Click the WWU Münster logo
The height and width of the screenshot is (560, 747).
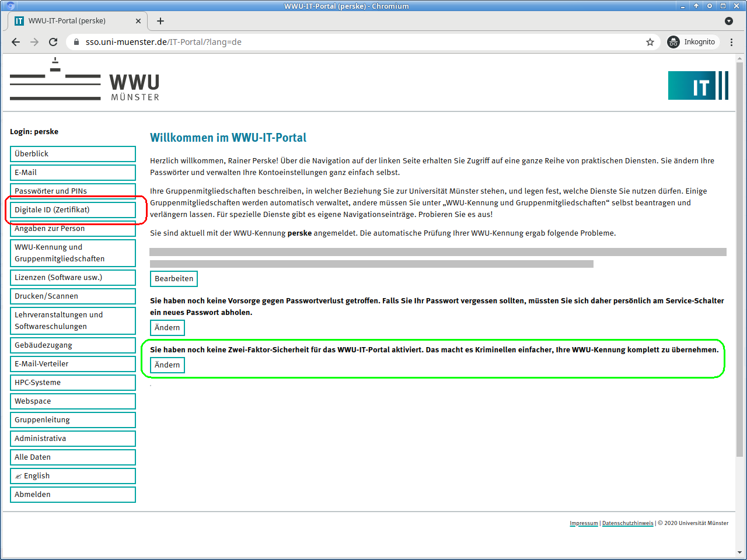coord(85,80)
